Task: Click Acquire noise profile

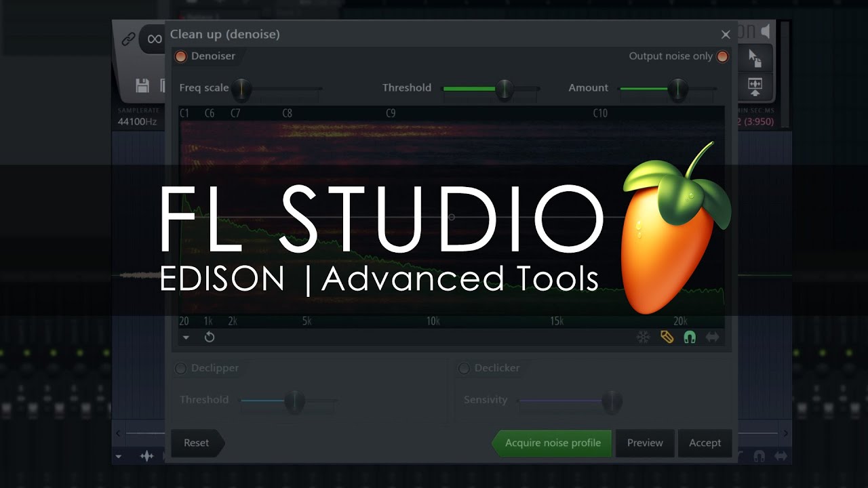Action: [x=552, y=443]
